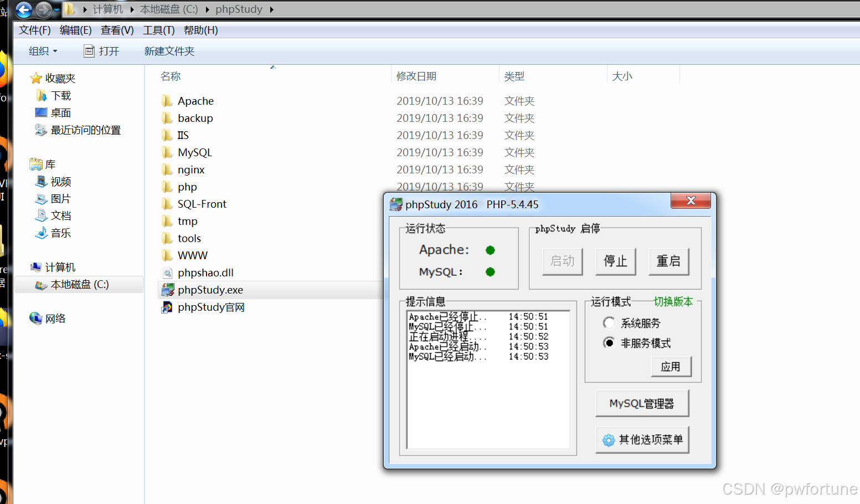Sort by the 修改日期 column header
The height and width of the screenshot is (504, 860).
click(445, 76)
